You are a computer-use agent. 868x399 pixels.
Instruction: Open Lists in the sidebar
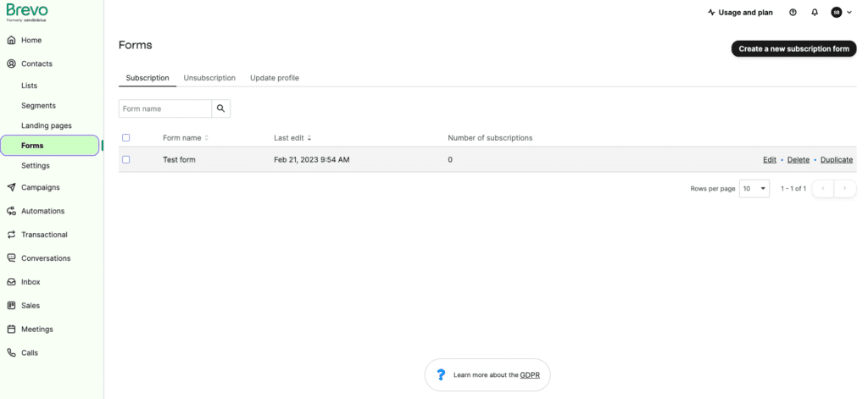[30, 86]
